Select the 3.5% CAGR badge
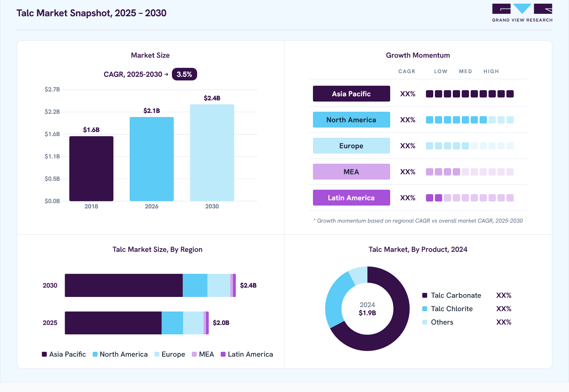 185,74
